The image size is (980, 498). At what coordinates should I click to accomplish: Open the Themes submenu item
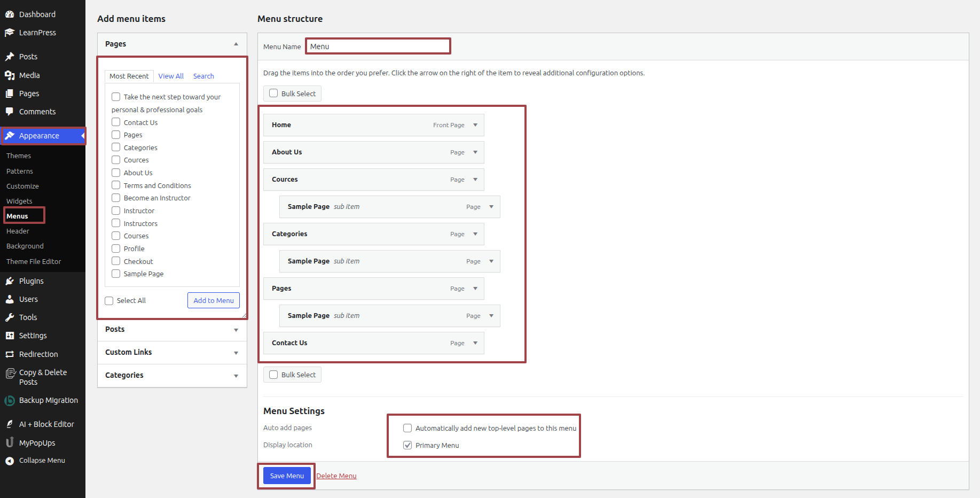click(19, 156)
